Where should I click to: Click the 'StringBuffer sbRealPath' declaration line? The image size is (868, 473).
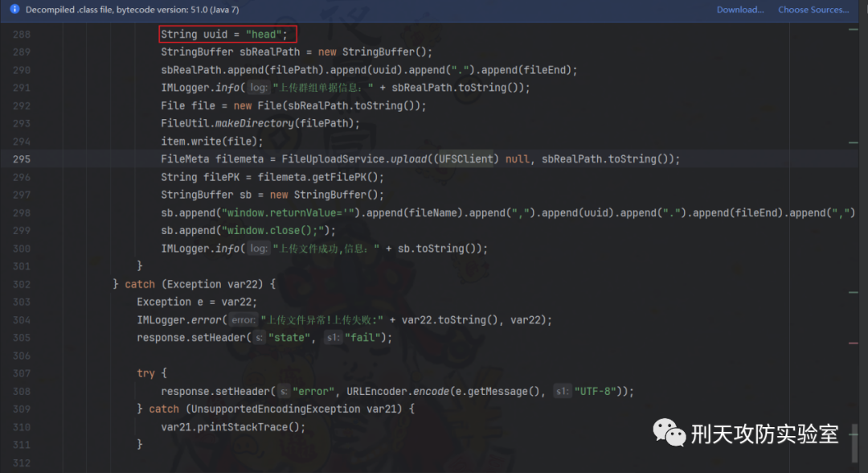[x=297, y=52]
